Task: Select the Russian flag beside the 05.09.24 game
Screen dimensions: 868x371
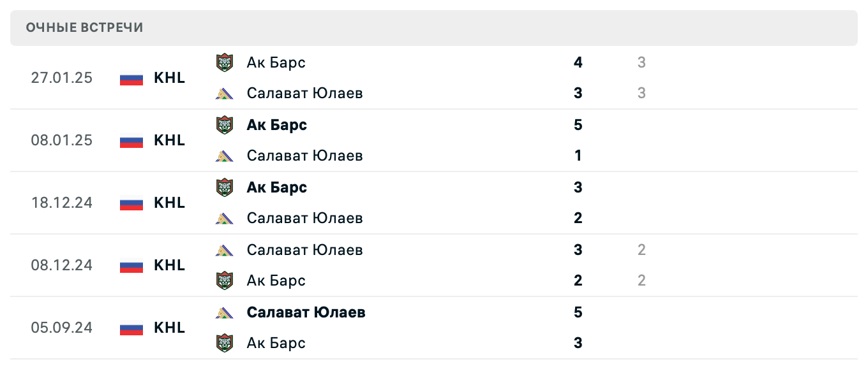Action: [x=131, y=328]
